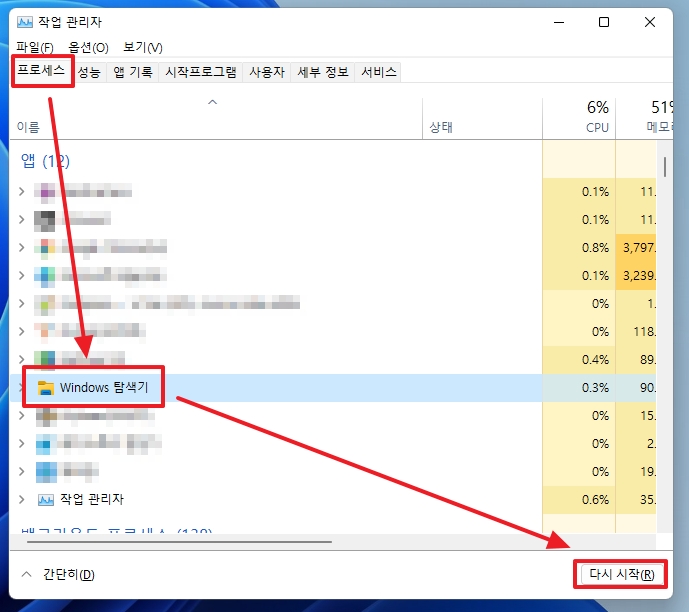Click the horizontal scrollbar thumb
This screenshot has width=689, height=612.
179,542
